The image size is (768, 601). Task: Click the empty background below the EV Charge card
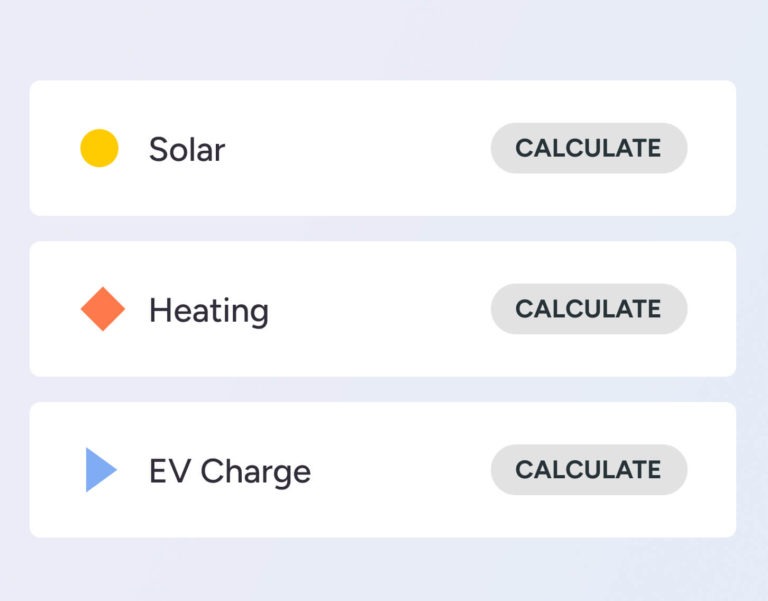click(384, 570)
